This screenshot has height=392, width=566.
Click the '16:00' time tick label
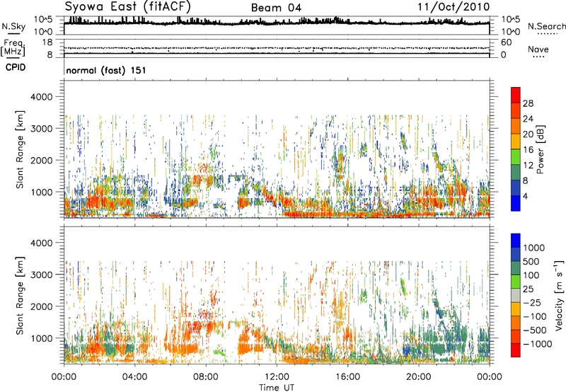[x=347, y=377]
